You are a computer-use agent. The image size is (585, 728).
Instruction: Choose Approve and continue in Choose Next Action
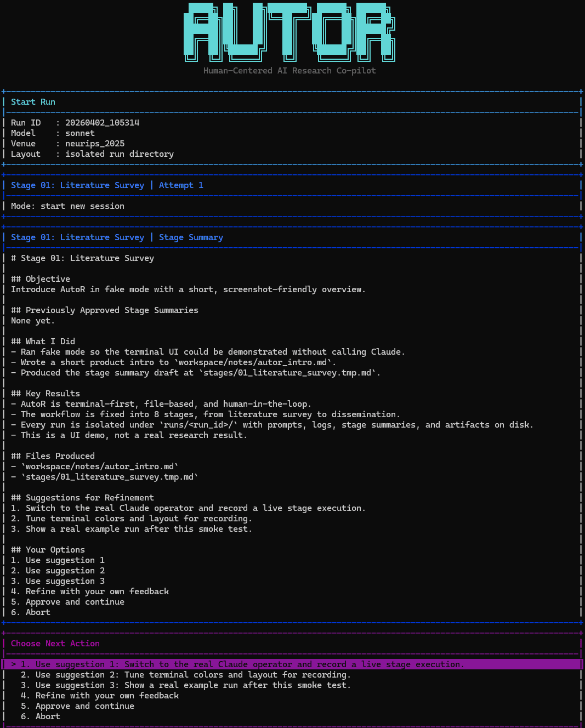coord(77,706)
